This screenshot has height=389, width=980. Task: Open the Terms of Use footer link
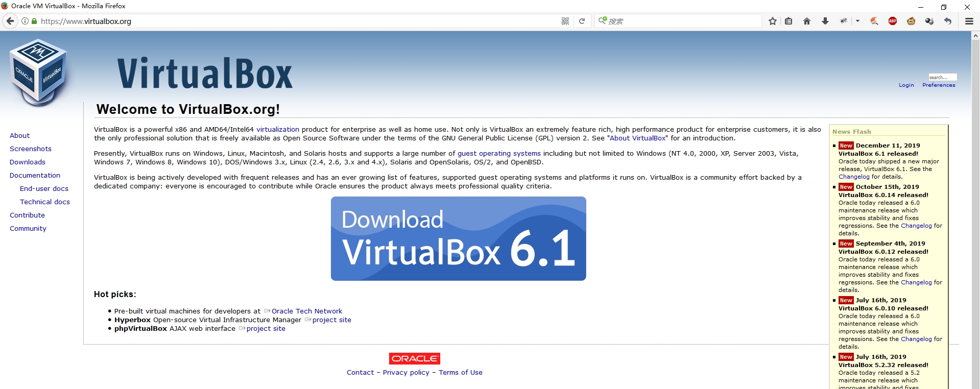coord(461,372)
